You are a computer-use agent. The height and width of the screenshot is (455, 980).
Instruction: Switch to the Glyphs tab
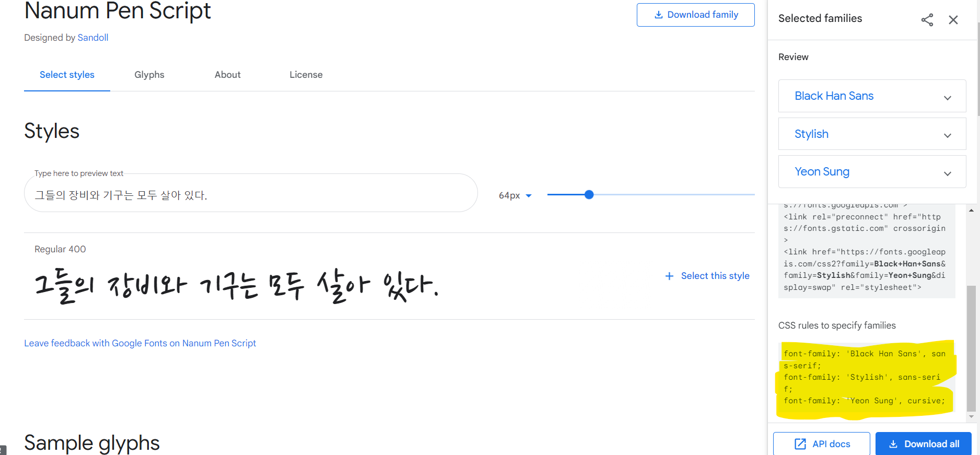click(x=149, y=75)
